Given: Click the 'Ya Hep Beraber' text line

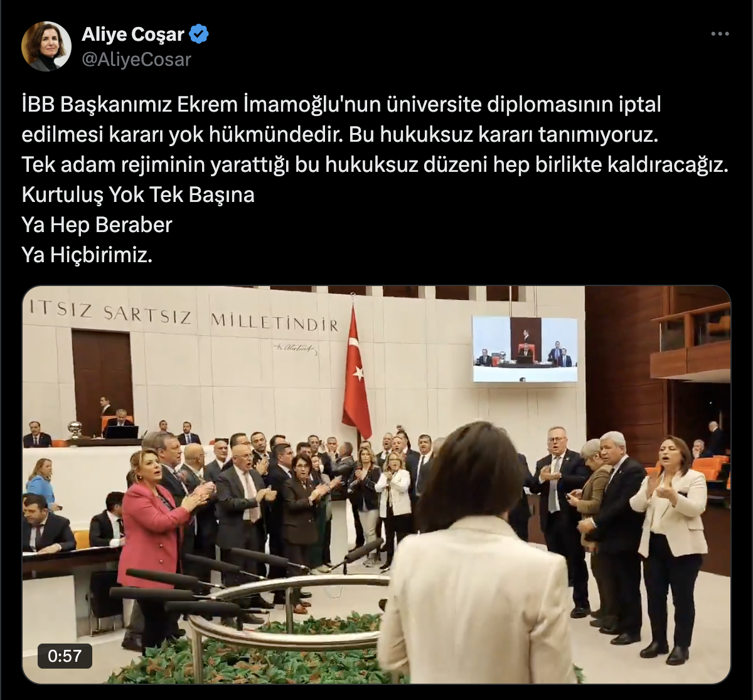Looking at the screenshot, I should pyautogui.click(x=97, y=225).
